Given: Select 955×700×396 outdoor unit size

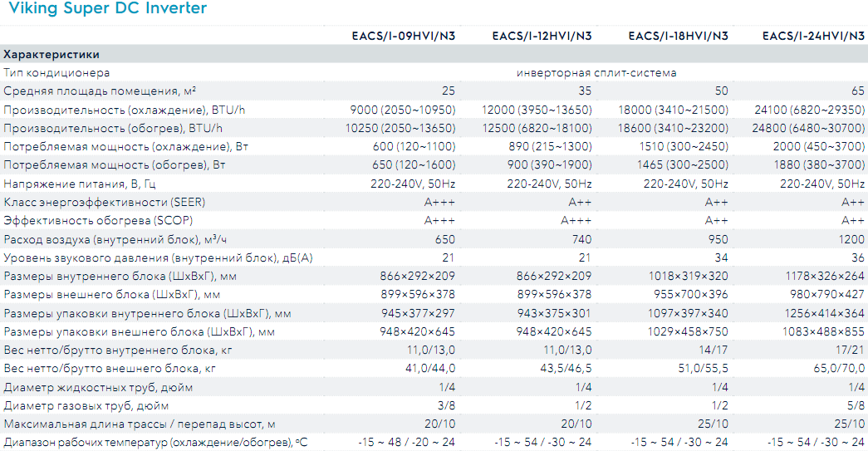Looking at the screenshot, I should [x=691, y=294].
